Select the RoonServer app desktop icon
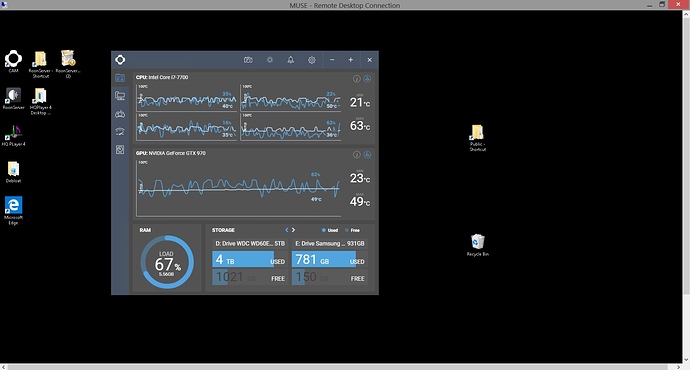The height and width of the screenshot is (370, 690). pos(13,98)
